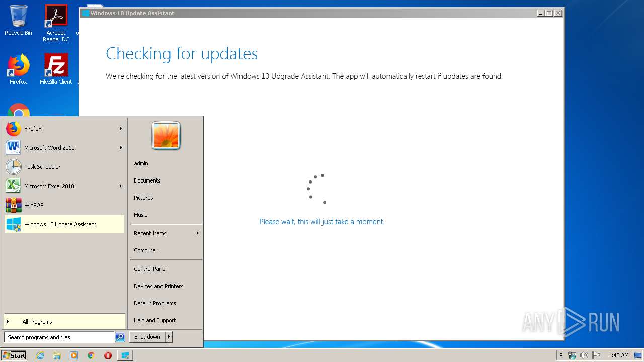Open Devices and Printers
The height and width of the screenshot is (362, 644).
pyautogui.click(x=158, y=286)
